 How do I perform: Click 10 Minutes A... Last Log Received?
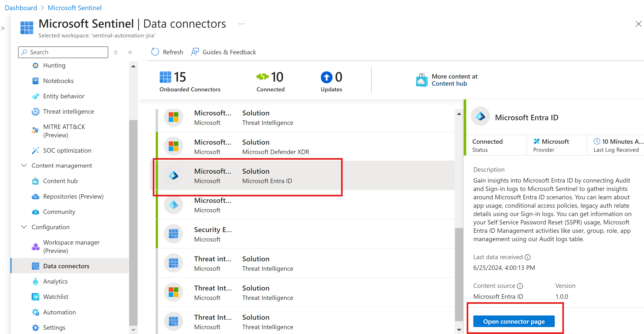click(x=616, y=145)
